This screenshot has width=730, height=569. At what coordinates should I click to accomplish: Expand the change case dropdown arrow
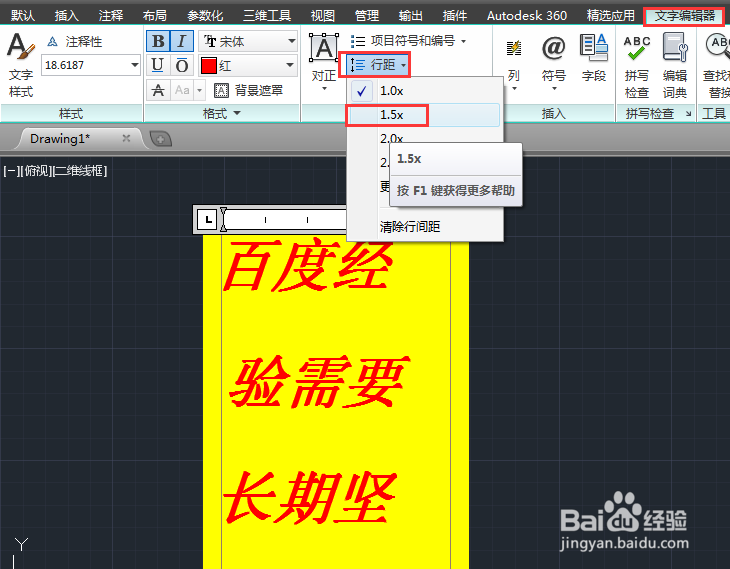click(x=199, y=90)
